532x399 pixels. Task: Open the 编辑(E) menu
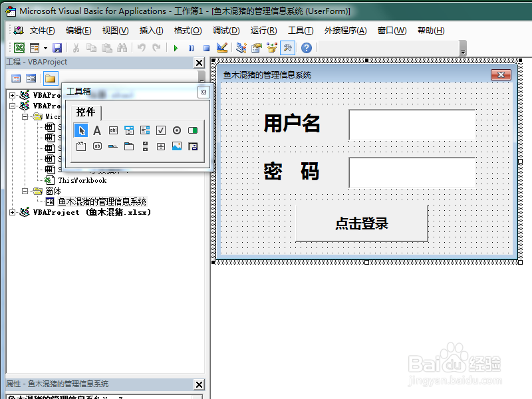coord(78,31)
